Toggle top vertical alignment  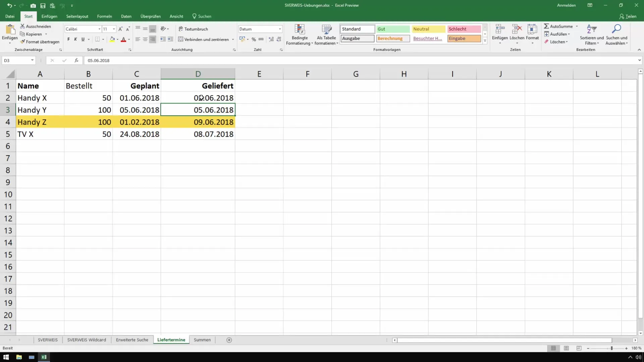tap(138, 29)
